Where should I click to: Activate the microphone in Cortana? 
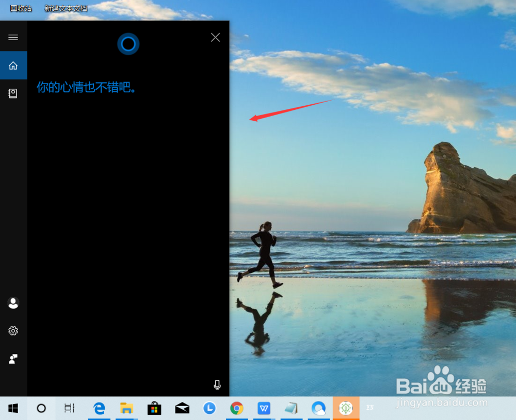pos(217,384)
